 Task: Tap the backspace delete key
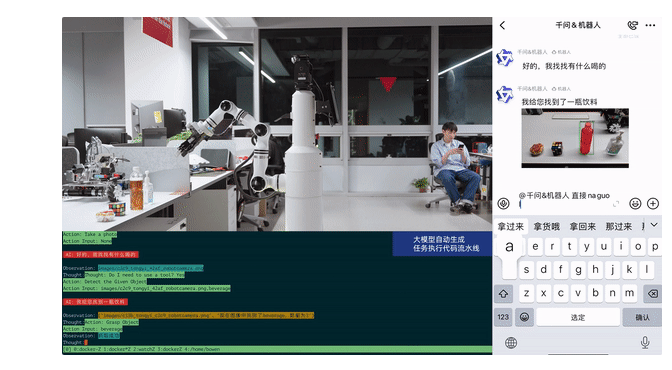[x=652, y=294]
